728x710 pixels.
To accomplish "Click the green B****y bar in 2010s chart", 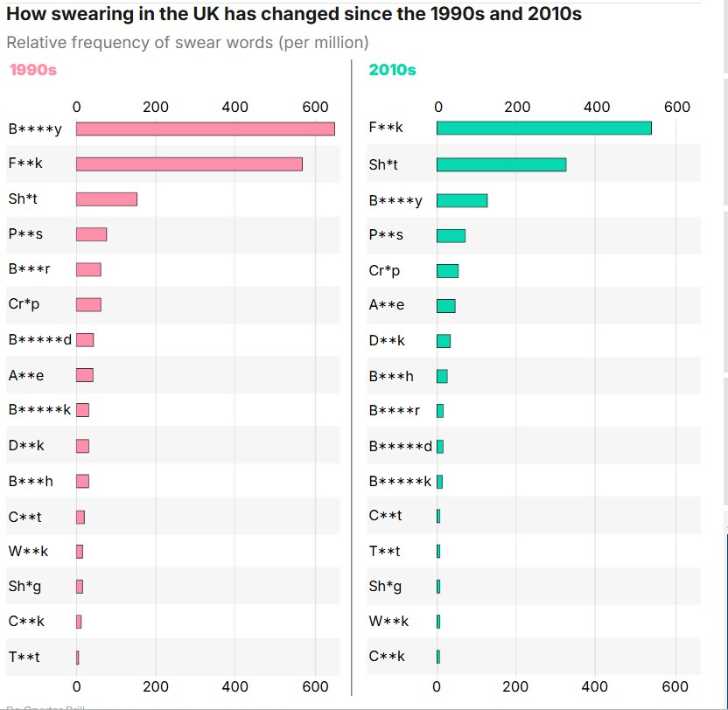I will [x=461, y=200].
